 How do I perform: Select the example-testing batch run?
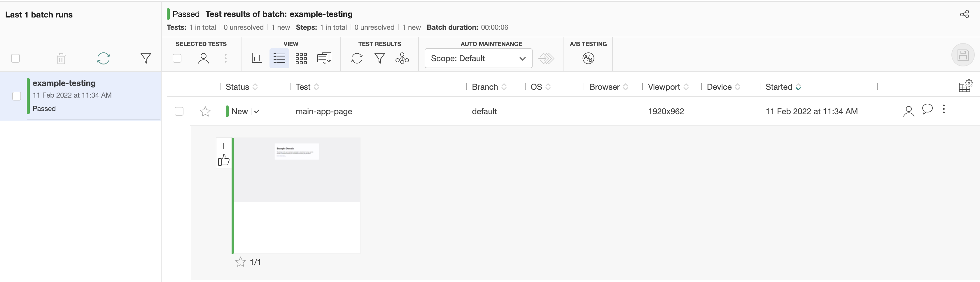[64, 83]
